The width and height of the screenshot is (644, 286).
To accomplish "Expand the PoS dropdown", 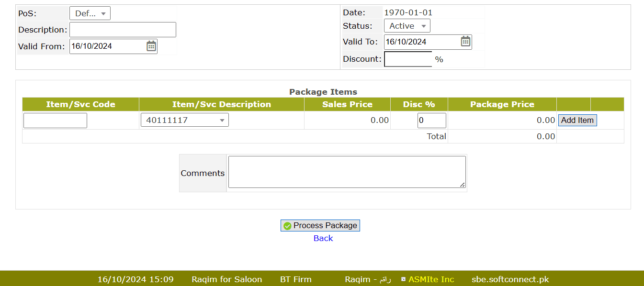I will [x=90, y=13].
